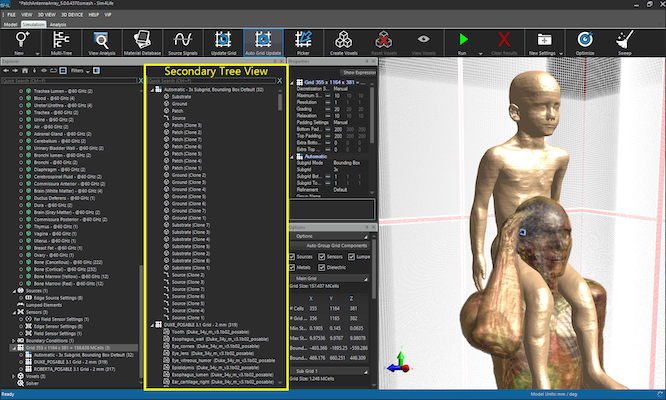Open the 3D DEVICE menu
This screenshot has width=666, height=400.
coord(72,15)
